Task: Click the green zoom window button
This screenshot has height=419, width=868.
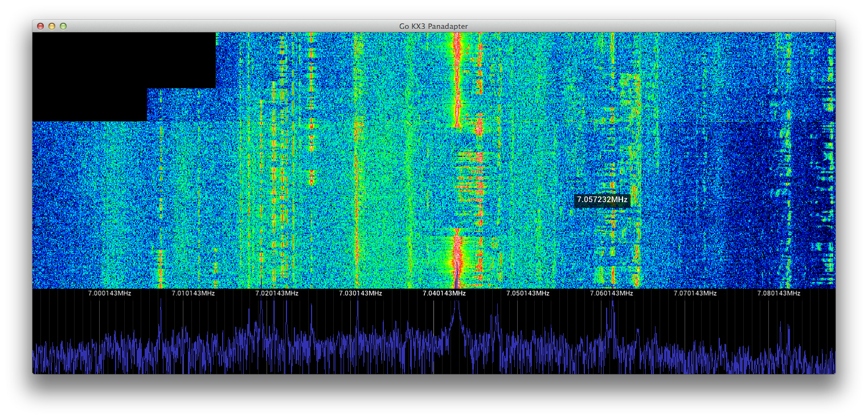Action: [63, 26]
